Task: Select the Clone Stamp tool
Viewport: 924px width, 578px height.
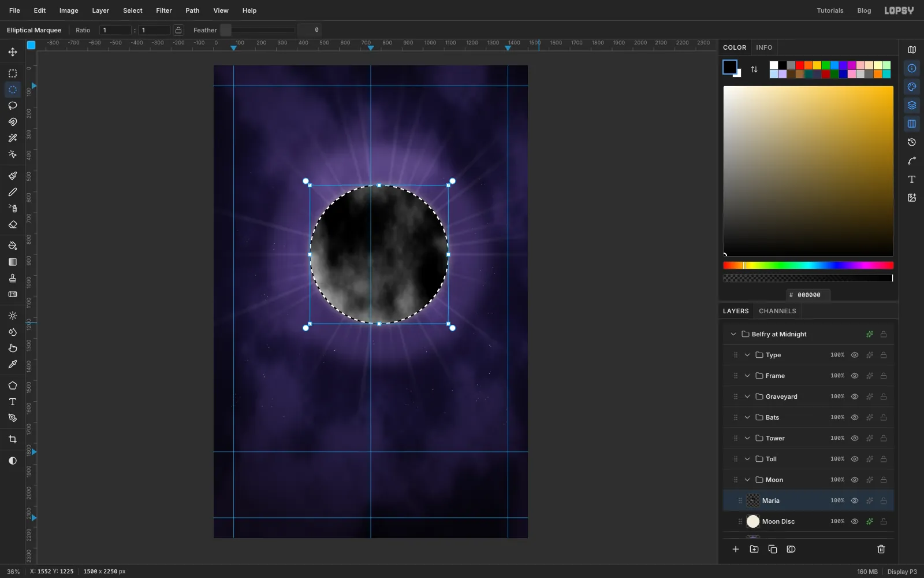Action: (x=13, y=278)
